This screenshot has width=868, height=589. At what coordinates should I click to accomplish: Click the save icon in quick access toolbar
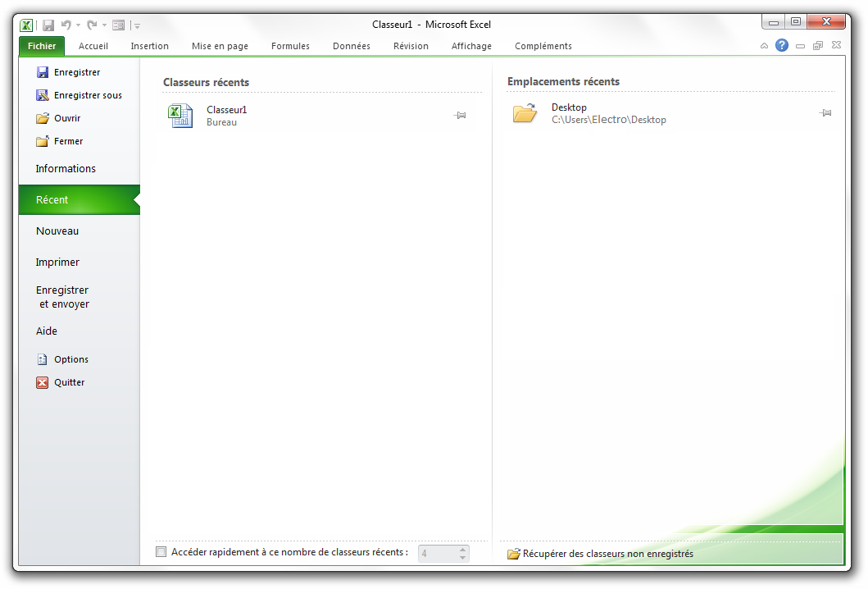pos(48,25)
